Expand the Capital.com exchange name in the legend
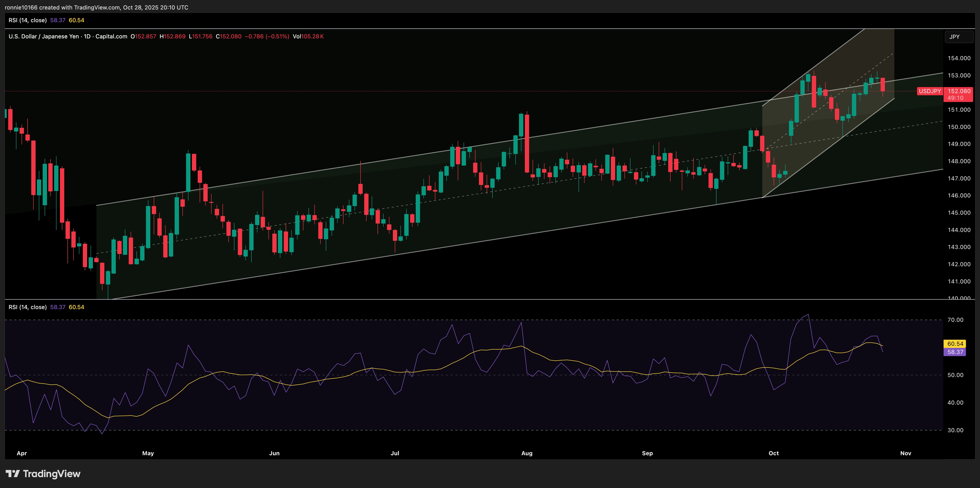 tap(111, 36)
